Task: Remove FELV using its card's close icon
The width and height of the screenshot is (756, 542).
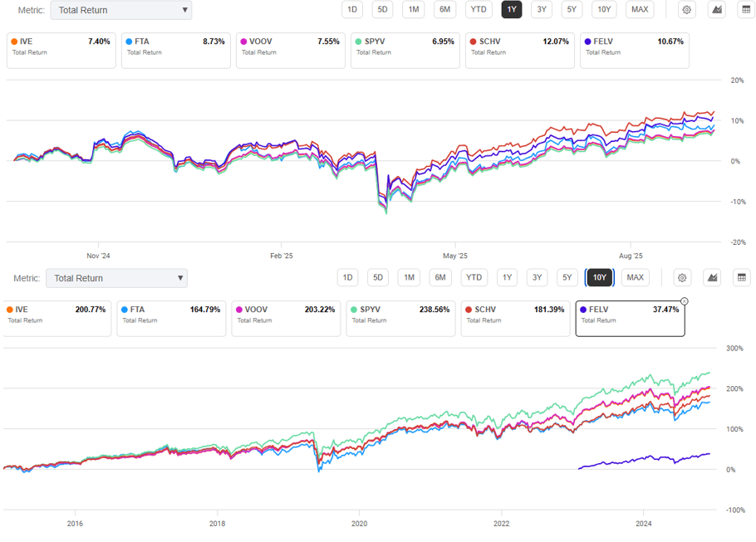Action: [x=685, y=301]
